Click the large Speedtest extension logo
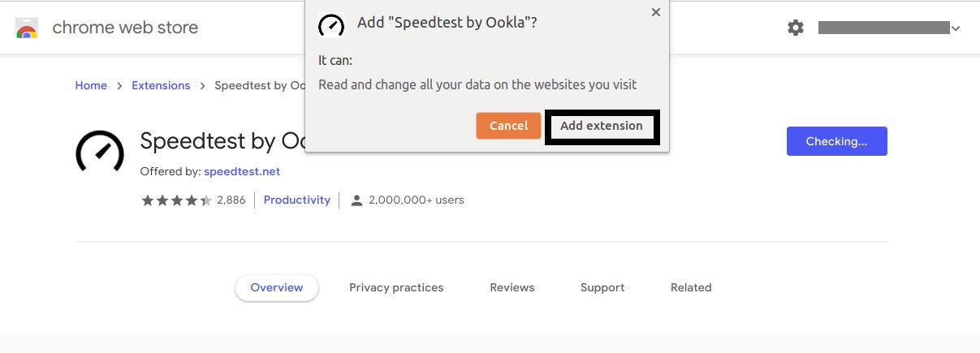Viewport: 980px width, 353px height. pyautogui.click(x=100, y=152)
